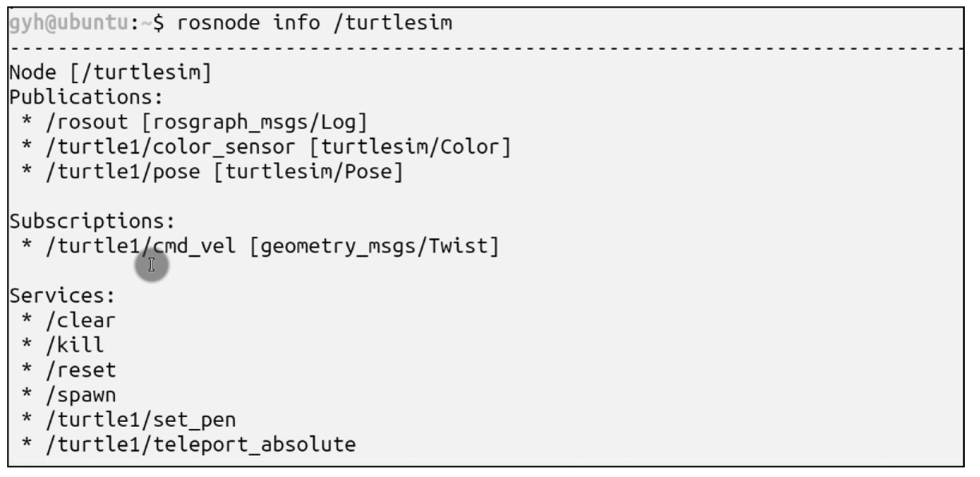The image size is (980, 477).
Task: Click the /kill service entry
Action: pos(74,345)
